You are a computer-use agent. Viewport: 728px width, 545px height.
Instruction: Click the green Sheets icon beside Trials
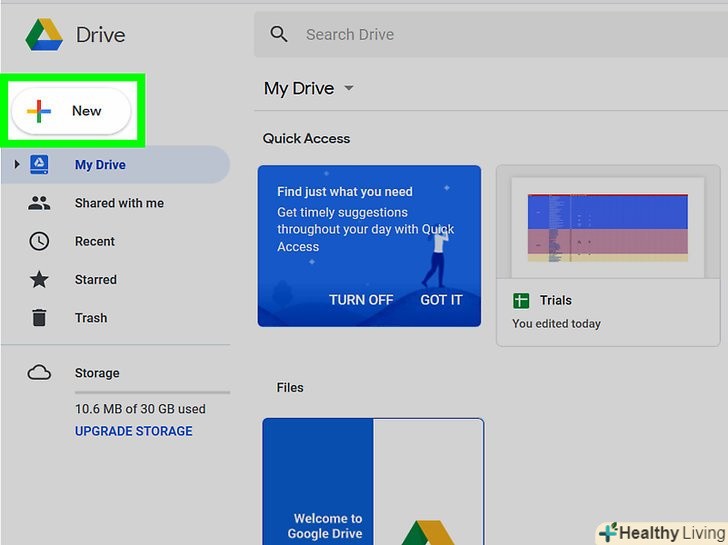(x=520, y=300)
